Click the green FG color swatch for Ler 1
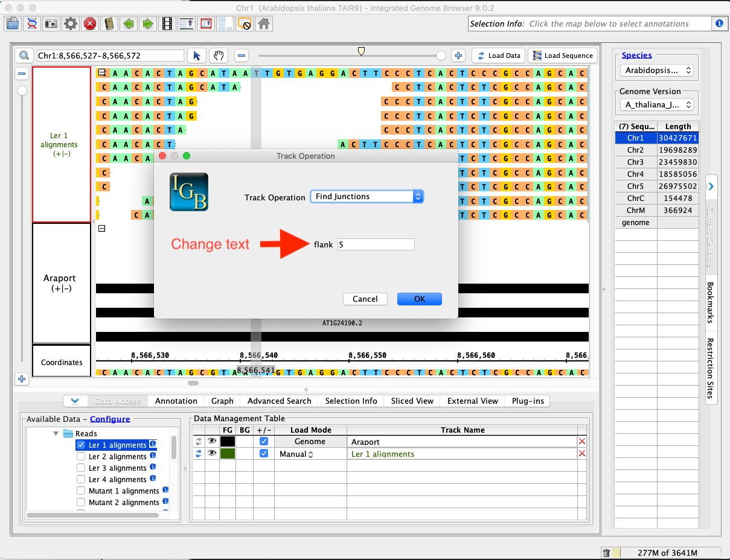The width and height of the screenshot is (730, 560). point(228,454)
